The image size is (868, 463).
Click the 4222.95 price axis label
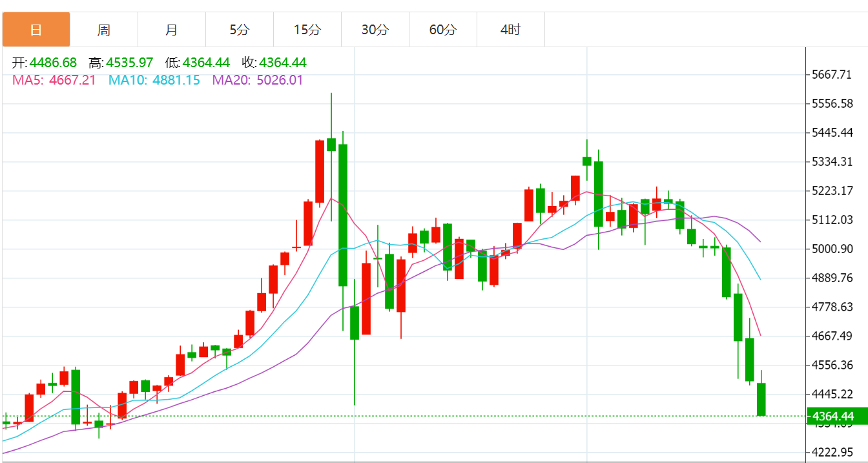click(x=832, y=452)
